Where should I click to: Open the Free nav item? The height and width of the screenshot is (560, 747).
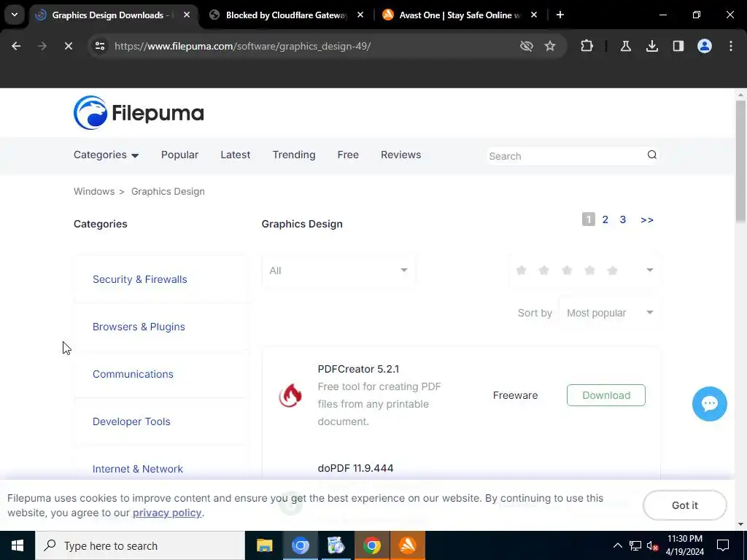click(x=348, y=155)
